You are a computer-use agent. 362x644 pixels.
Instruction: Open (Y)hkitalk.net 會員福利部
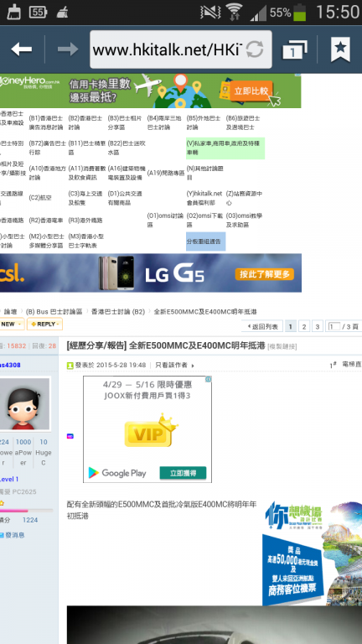click(204, 198)
